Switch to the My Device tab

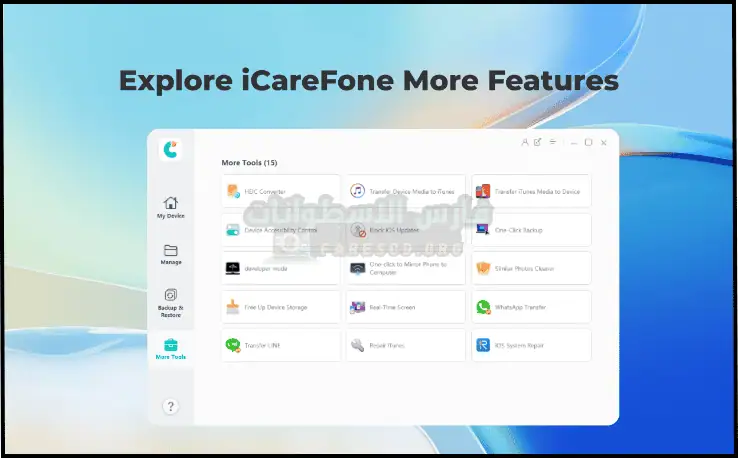coord(170,207)
